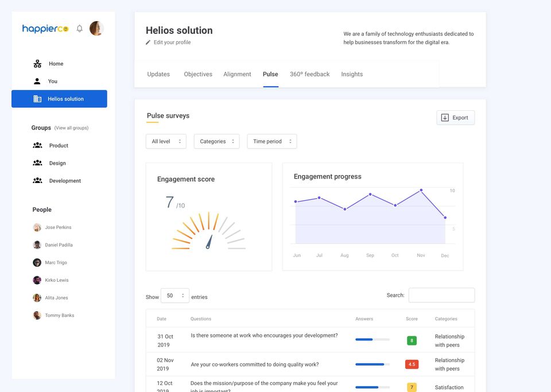Click the Export download icon

pos(445,118)
